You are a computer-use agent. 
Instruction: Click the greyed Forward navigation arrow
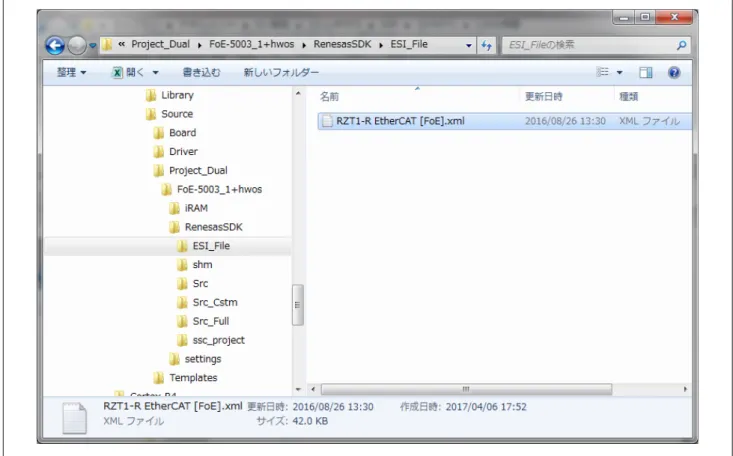point(77,45)
